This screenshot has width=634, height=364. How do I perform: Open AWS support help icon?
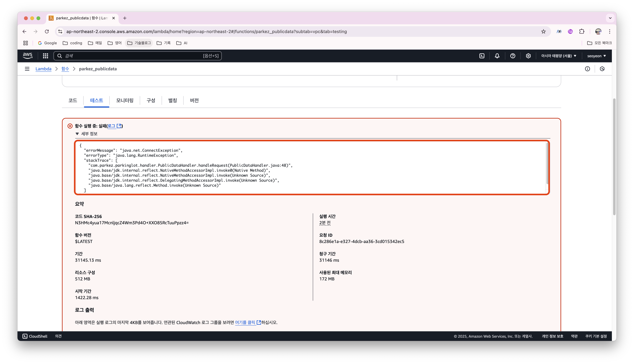point(512,56)
